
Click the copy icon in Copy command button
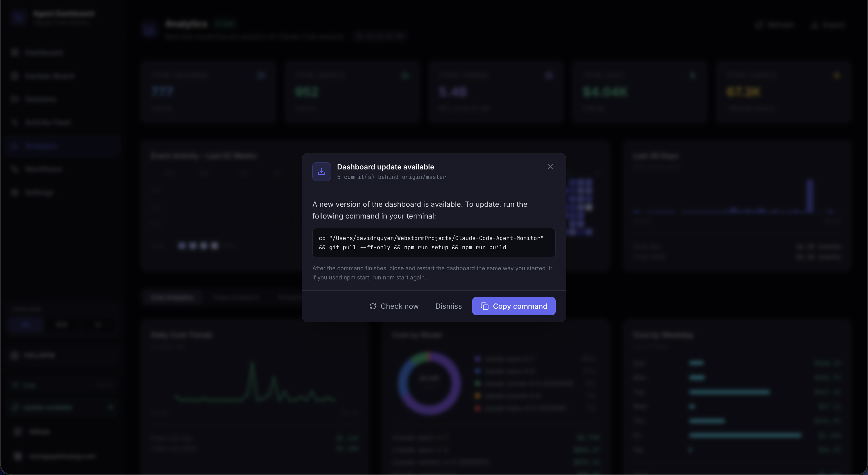(485, 306)
